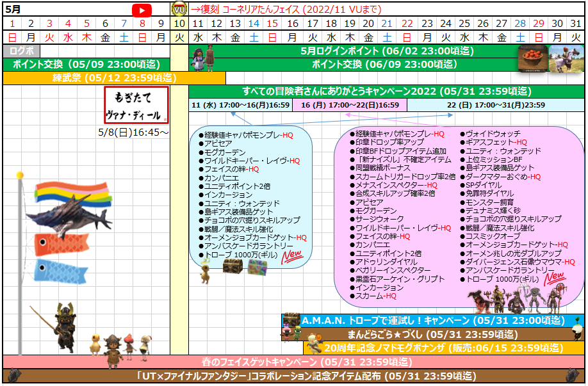Viewport: 588px width, 386px height.
Task: Select the 22 (日) 17:00～31(月) period tab
Action: (x=495, y=105)
